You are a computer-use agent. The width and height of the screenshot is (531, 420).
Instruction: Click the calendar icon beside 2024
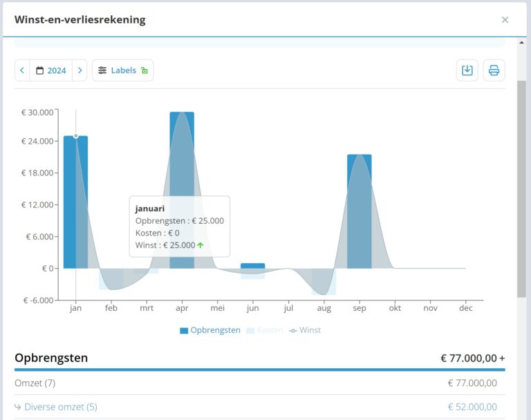click(x=40, y=70)
